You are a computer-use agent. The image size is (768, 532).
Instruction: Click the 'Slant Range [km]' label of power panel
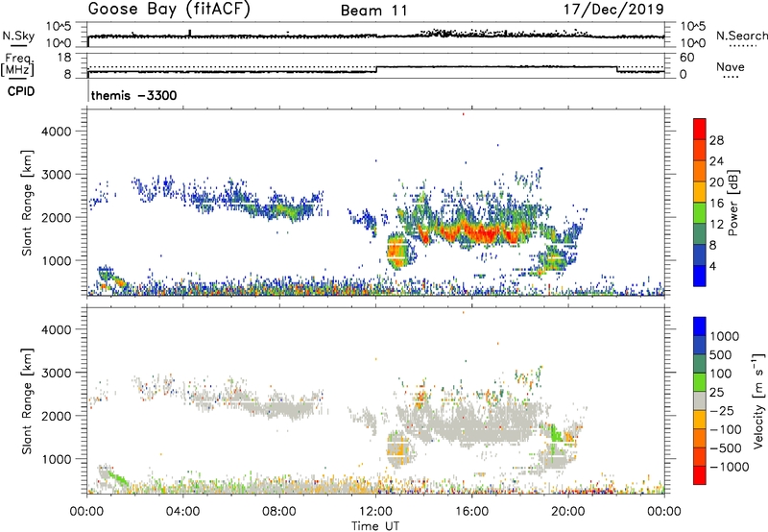click(x=27, y=203)
